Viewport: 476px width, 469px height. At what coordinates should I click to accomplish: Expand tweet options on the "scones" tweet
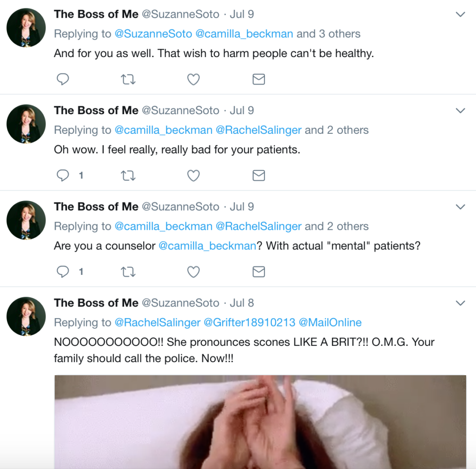tap(460, 303)
